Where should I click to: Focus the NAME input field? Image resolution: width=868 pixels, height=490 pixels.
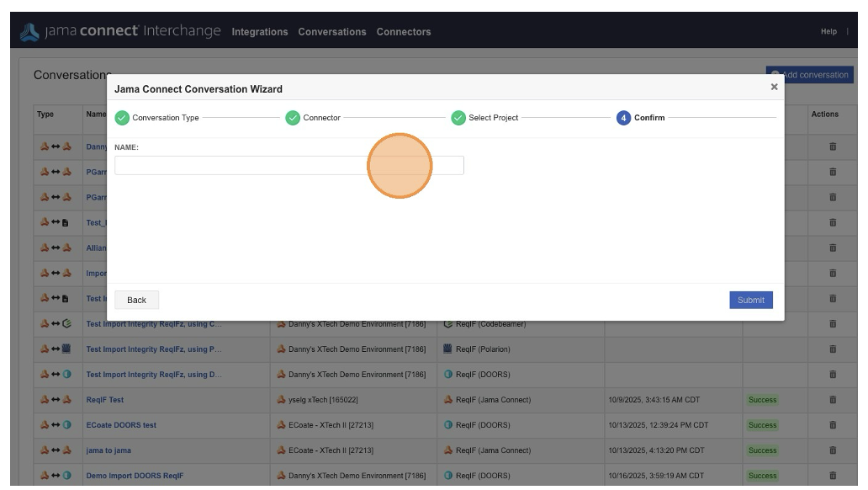click(x=289, y=165)
